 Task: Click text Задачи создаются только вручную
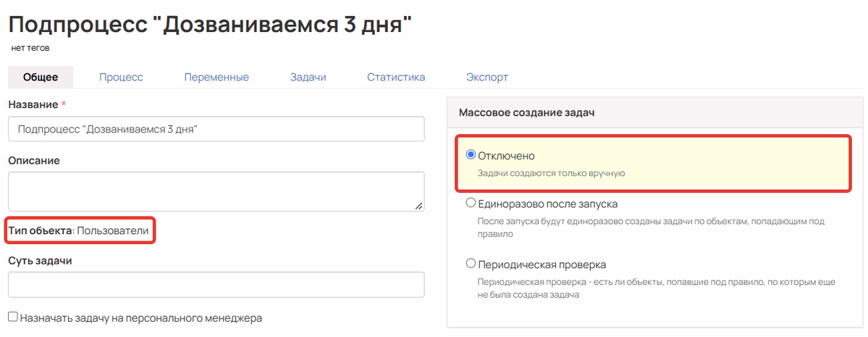click(x=551, y=173)
